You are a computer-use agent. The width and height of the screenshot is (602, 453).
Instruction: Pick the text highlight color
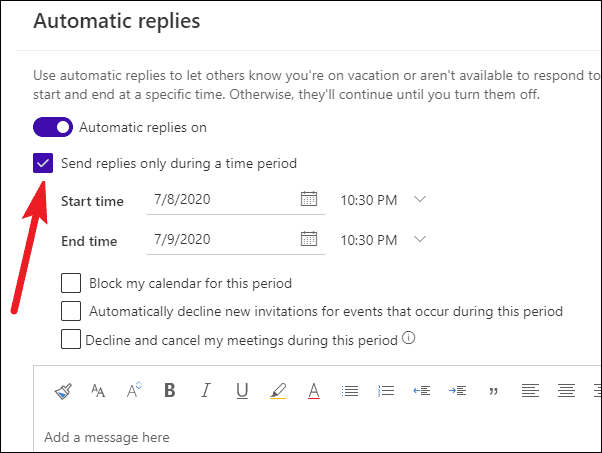pos(278,391)
